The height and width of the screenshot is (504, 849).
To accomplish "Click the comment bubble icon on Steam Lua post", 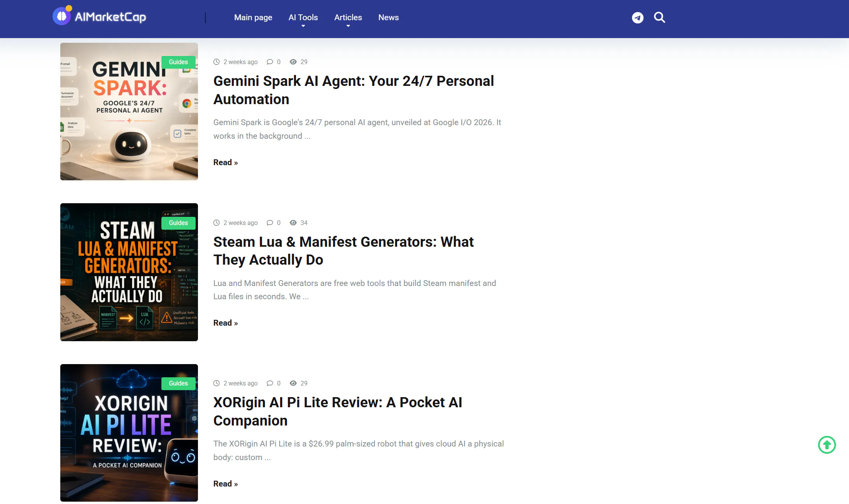I will coord(270,223).
